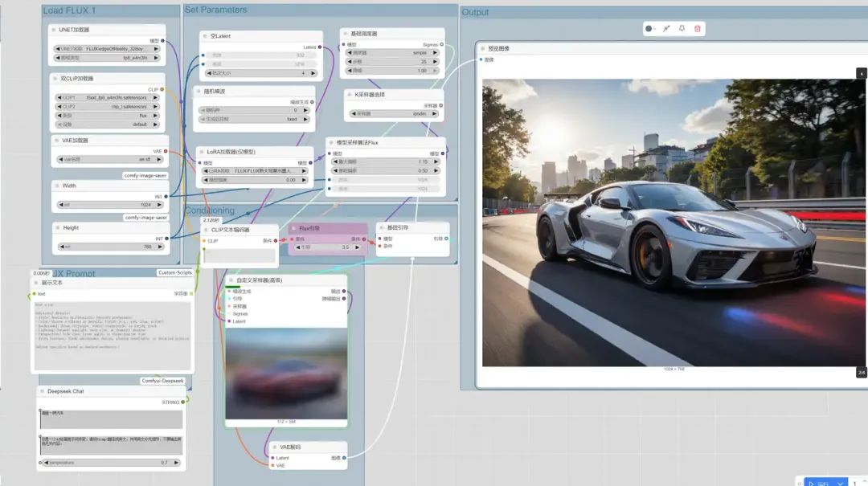This screenshot has height=486, width=868.
Task: Collapse the LoRA加载器 node
Action: pos(202,152)
